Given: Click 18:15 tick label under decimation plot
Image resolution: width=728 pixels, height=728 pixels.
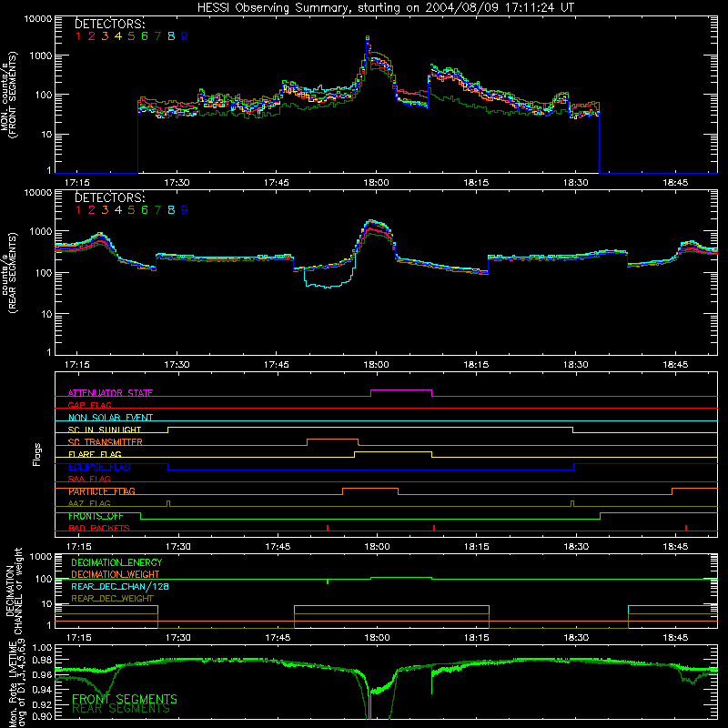Looking at the screenshot, I should (476, 638).
